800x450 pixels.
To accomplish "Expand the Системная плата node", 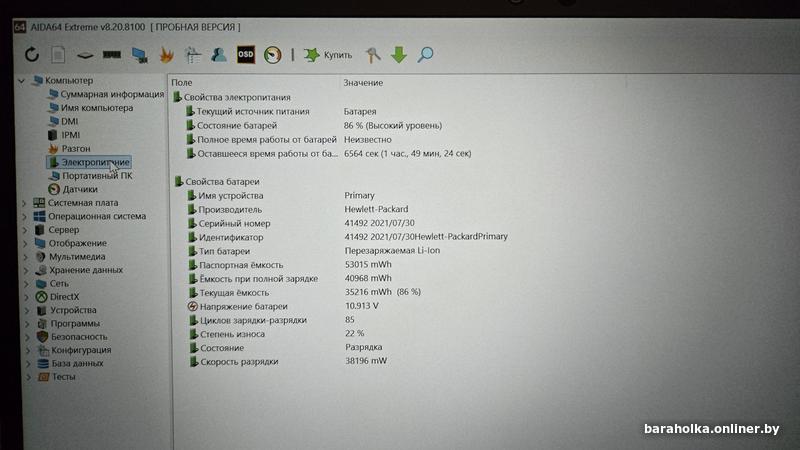I will (24, 203).
